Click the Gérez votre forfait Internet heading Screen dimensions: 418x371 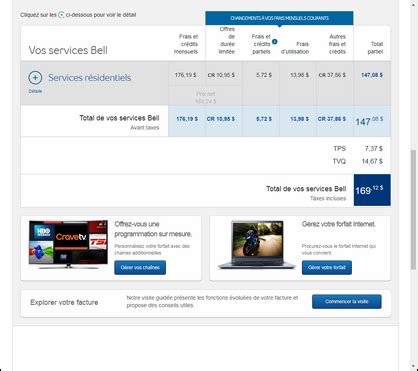[x=339, y=224]
